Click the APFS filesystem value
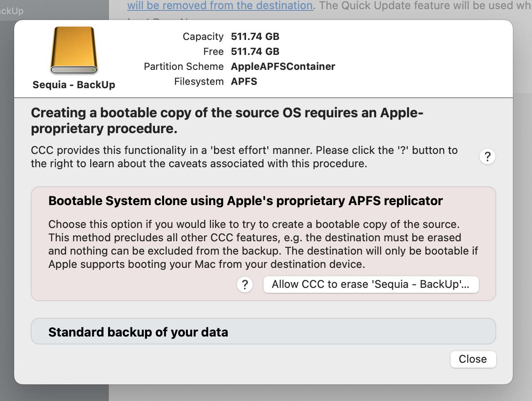This screenshot has height=401, width=532. click(244, 82)
